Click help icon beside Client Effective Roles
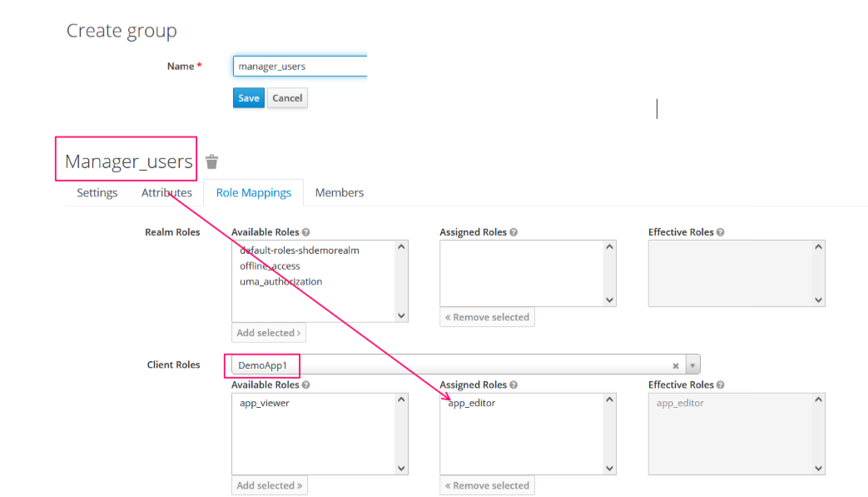The image size is (868, 497). click(721, 385)
